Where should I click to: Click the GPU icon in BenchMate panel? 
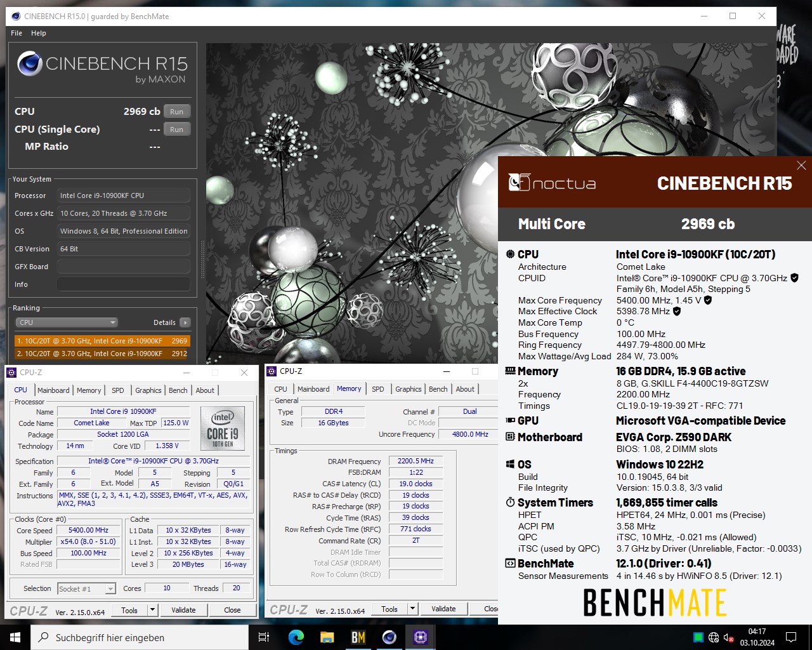[x=510, y=420]
